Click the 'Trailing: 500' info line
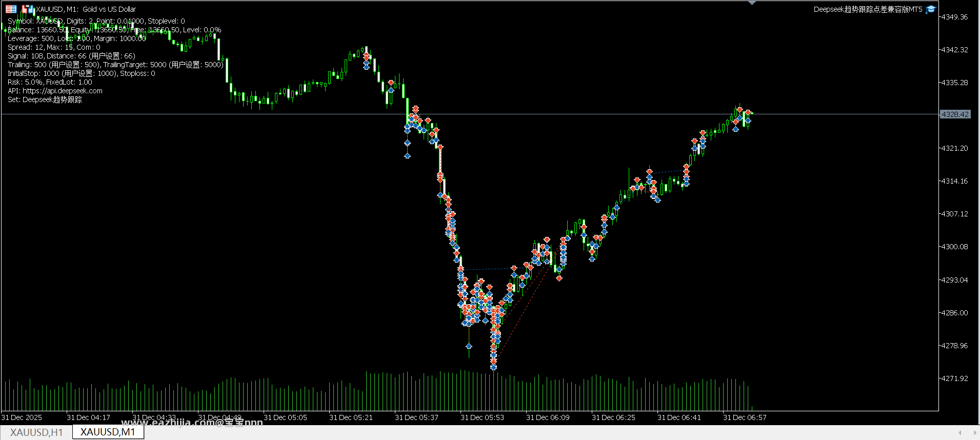 coord(115,65)
